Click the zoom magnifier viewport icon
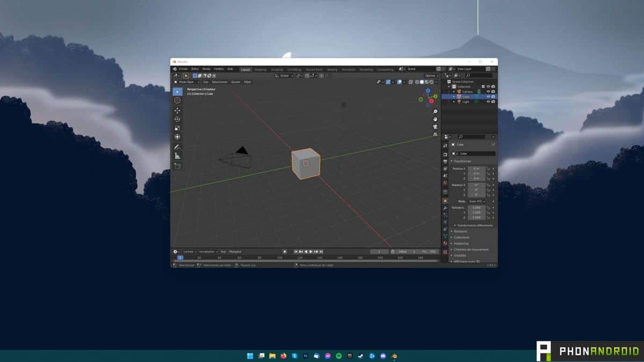Viewport: 644px width, 362px height. tap(435, 112)
